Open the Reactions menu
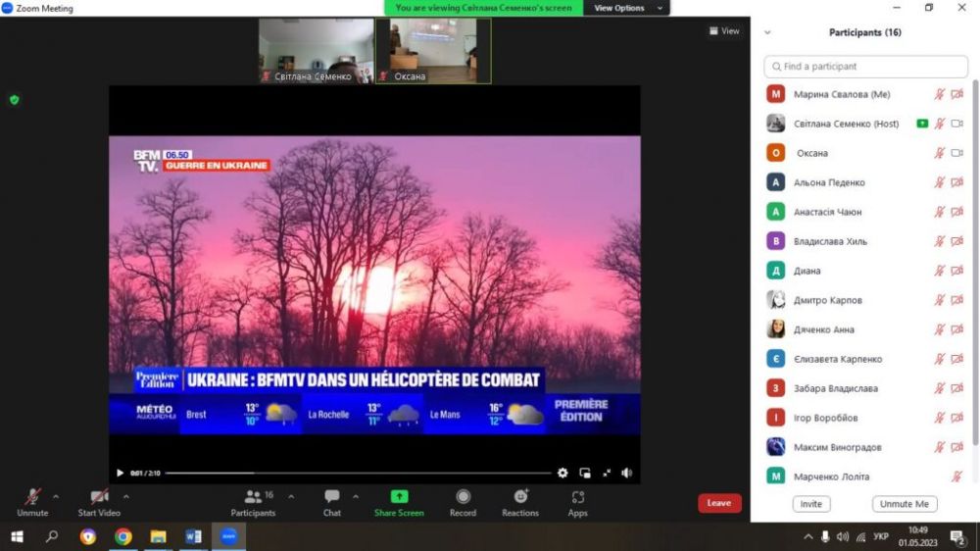 click(520, 497)
